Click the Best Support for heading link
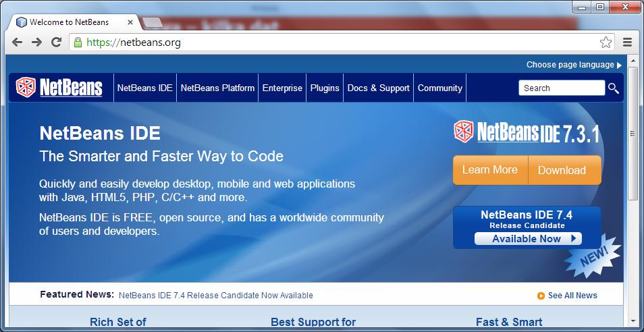 [313, 322]
